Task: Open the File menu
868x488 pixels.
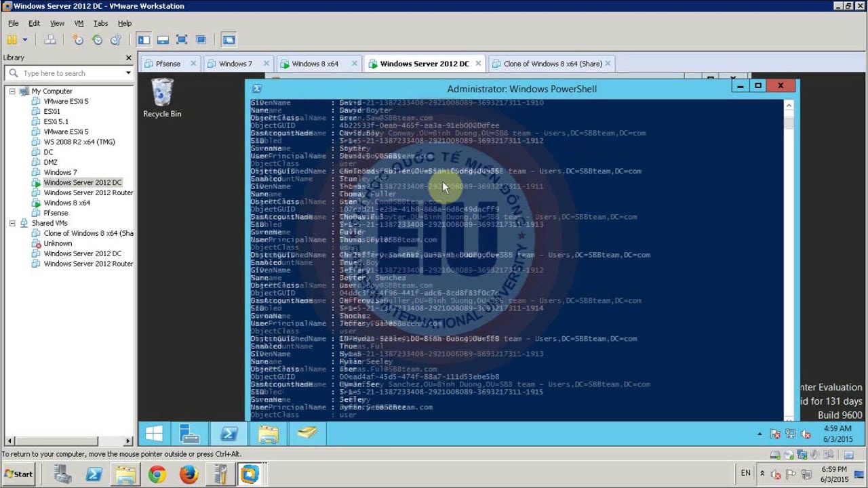Action: (14, 23)
